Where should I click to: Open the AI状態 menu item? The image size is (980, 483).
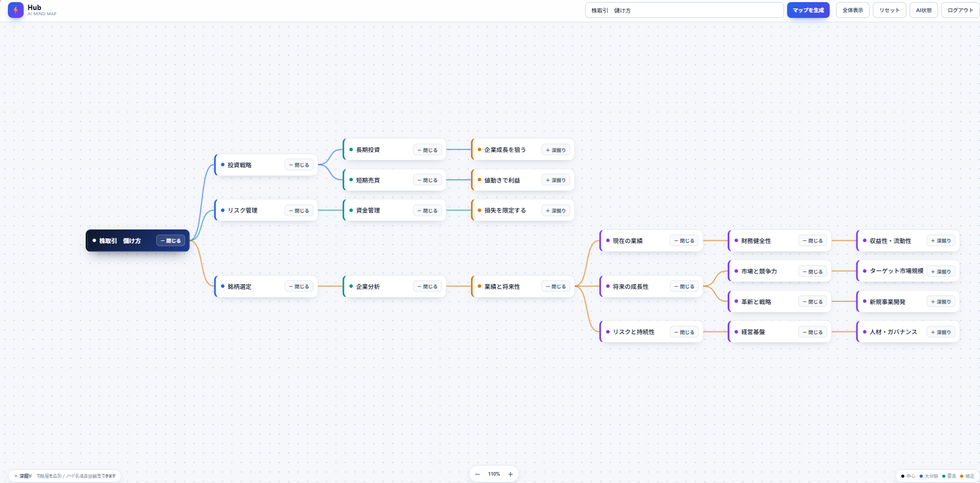coord(924,10)
